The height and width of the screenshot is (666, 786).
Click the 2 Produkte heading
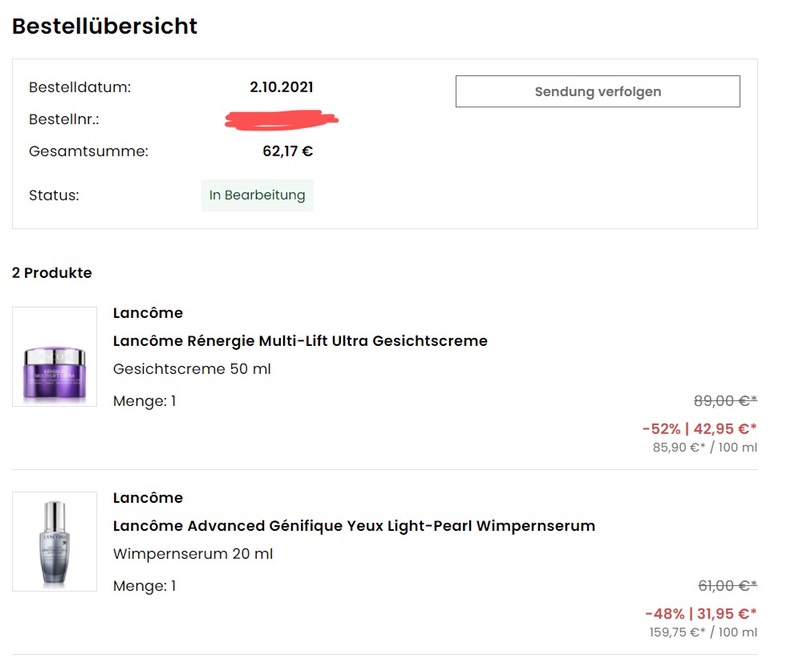[52, 273]
